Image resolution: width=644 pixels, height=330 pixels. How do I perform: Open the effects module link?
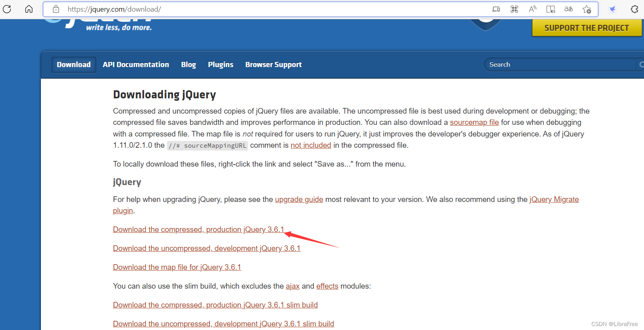click(x=327, y=286)
